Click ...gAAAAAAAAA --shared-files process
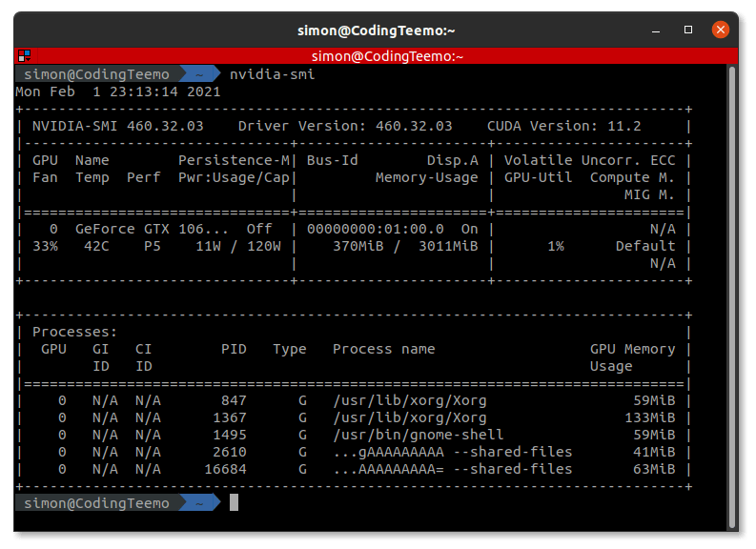Screen dimensions: 756x549 [452, 452]
